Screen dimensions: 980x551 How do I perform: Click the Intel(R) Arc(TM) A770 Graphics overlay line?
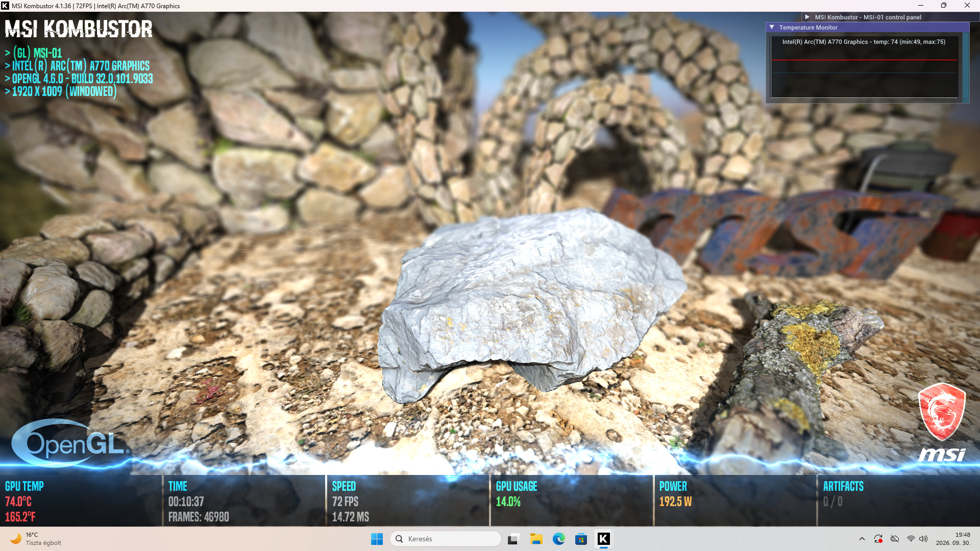tap(77, 66)
